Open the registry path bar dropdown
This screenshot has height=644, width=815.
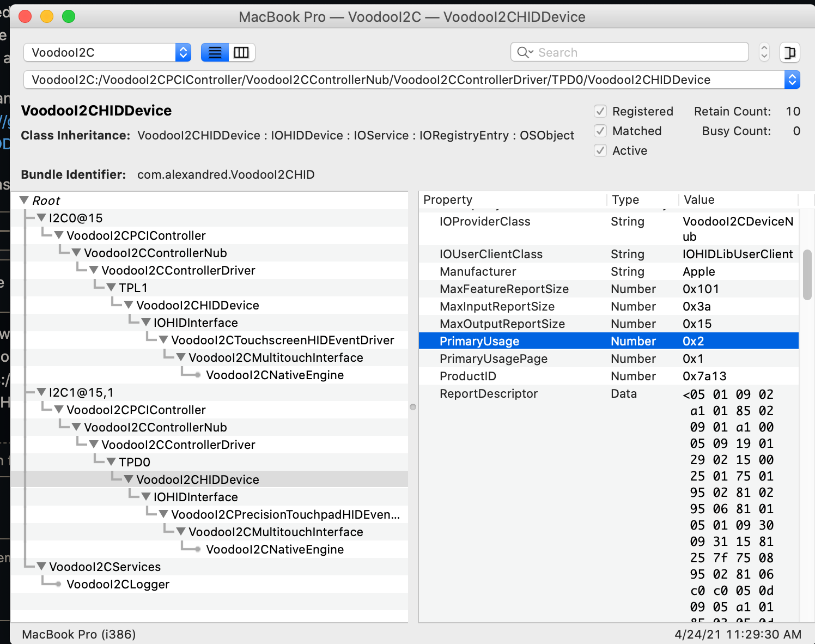click(793, 80)
